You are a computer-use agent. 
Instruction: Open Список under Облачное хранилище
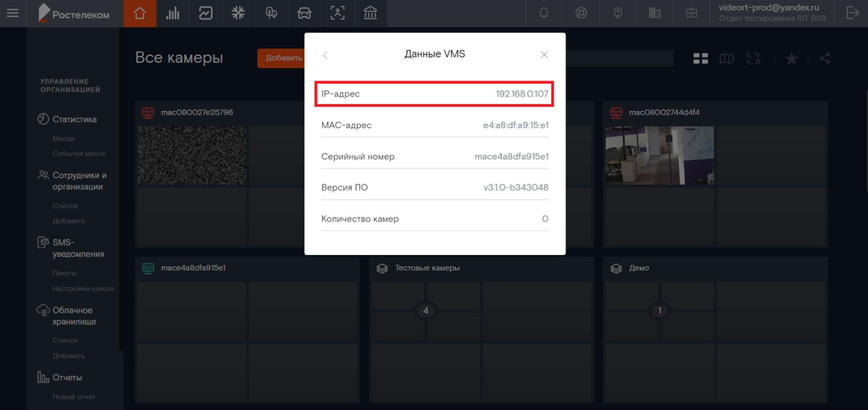pos(64,341)
